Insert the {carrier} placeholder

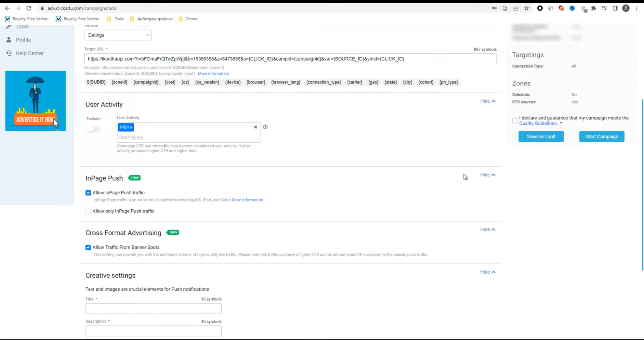pos(354,82)
